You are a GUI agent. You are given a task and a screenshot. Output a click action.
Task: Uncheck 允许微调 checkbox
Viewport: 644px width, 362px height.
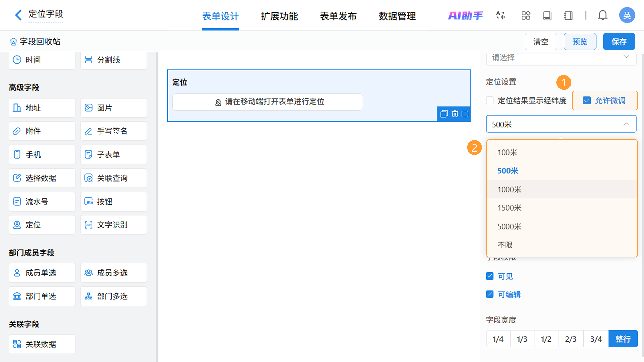[586, 100]
